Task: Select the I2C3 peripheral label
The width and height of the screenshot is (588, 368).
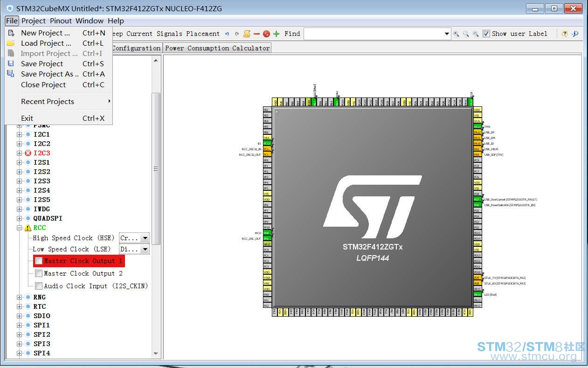Action: (42, 153)
